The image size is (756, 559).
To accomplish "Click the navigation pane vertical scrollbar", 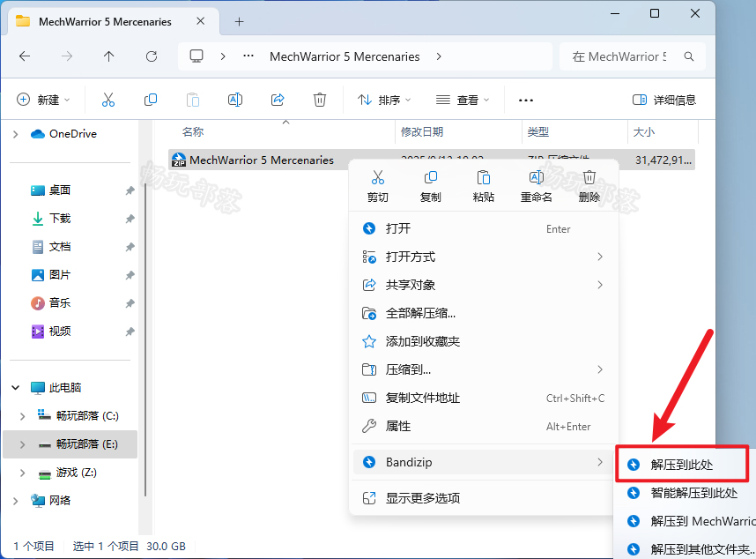I will [x=145, y=338].
